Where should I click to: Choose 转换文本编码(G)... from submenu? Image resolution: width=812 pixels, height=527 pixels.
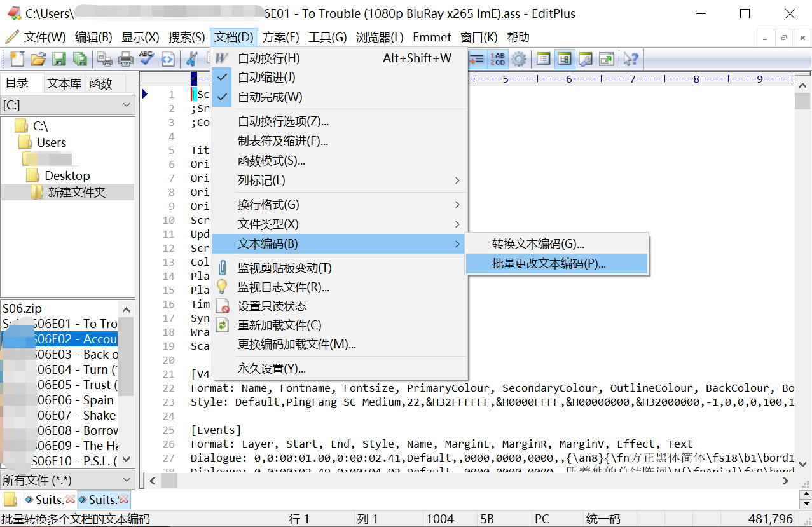556,244
